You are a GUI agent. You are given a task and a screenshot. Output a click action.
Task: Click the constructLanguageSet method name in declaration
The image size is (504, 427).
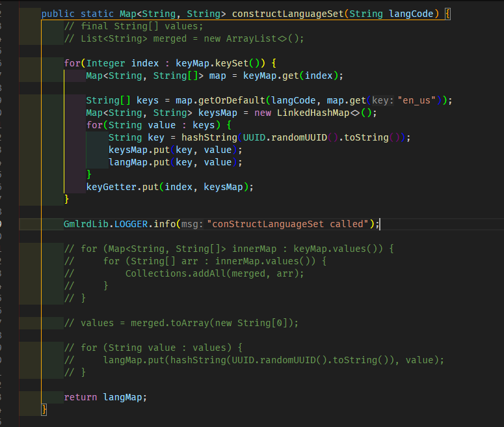(x=287, y=14)
